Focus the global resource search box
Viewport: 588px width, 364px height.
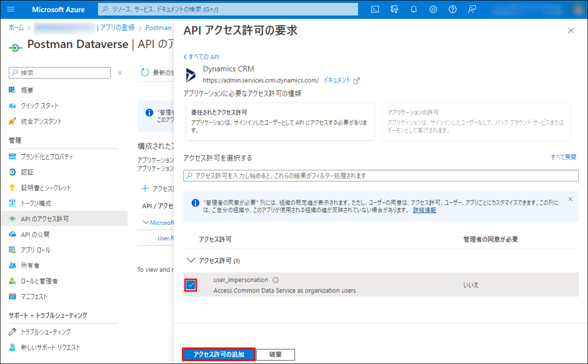228,9
